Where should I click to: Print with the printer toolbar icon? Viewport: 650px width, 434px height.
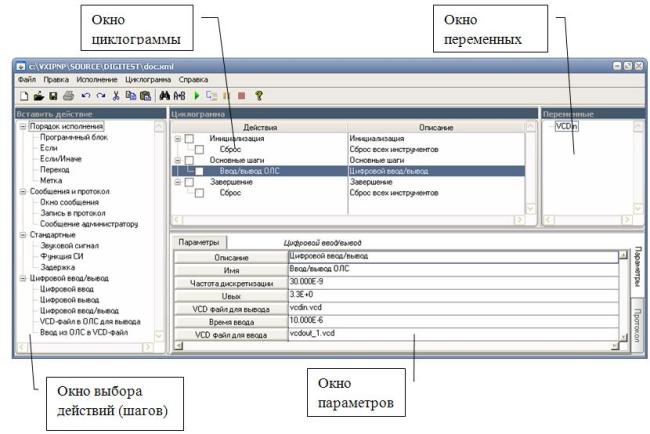tap(68, 96)
